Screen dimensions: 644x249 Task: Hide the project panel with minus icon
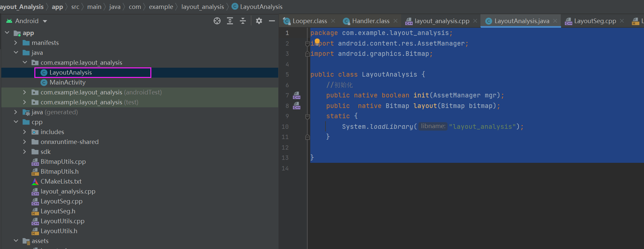(272, 21)
